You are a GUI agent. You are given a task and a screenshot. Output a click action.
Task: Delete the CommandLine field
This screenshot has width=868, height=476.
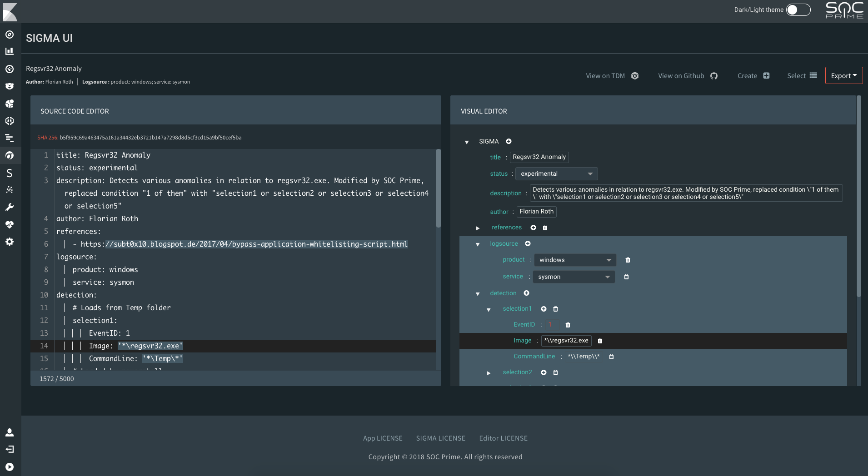[612, 357]
